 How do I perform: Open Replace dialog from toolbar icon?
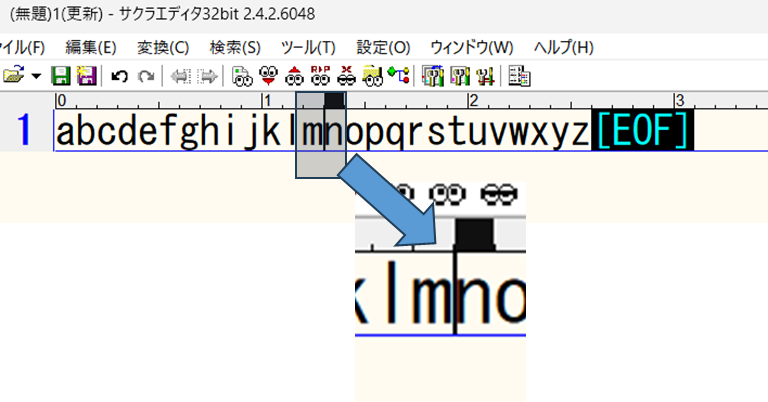[320, 75]
